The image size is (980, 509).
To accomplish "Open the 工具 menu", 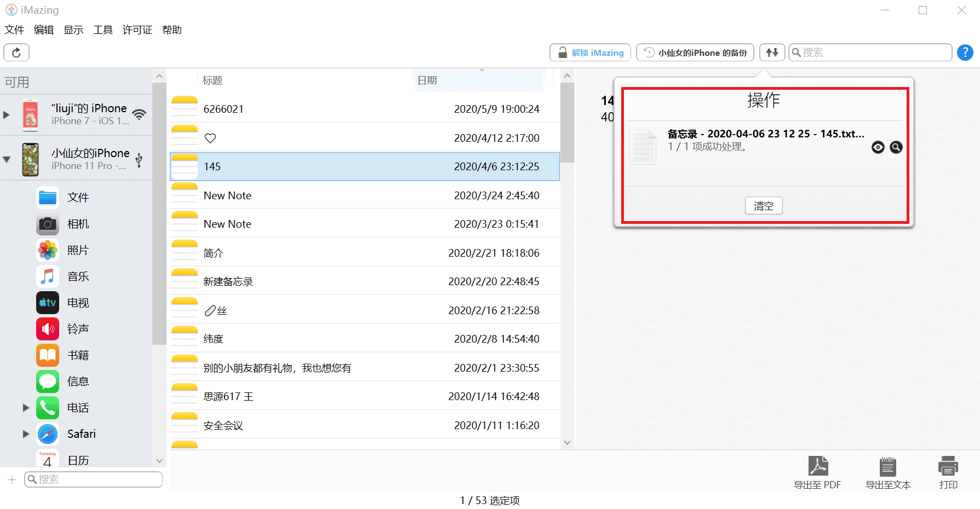I will coord(102,30).
